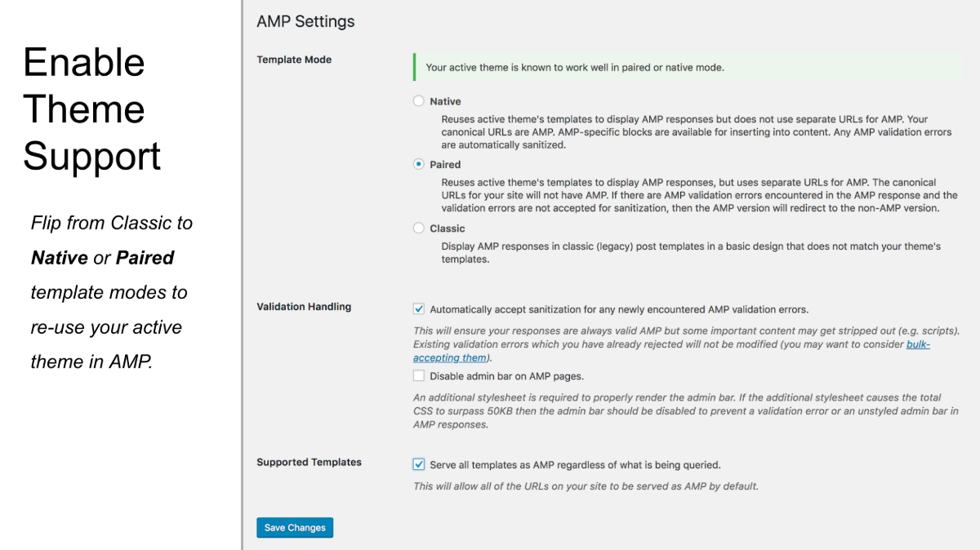Click the Supported Templates section label

click(309, 462)
